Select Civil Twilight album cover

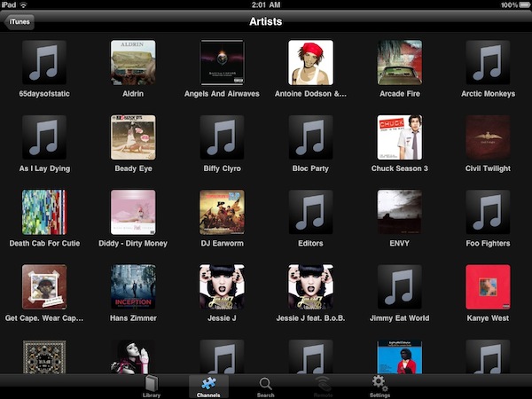(488, 137)
